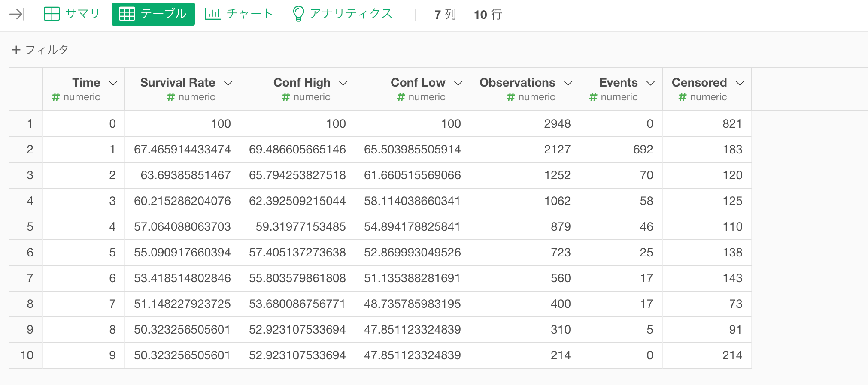Expand the Conf Low column menu
This screenshot has height=385, width=868.
[458, 83]
